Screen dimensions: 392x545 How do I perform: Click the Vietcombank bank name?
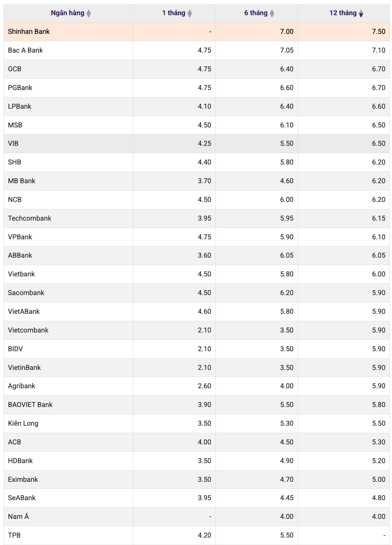click(x=28, y=330)
